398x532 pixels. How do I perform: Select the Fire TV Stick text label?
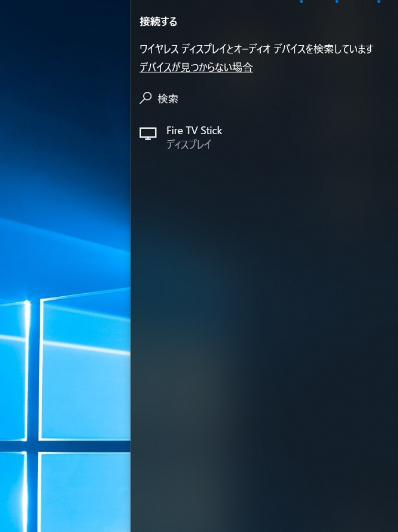pos(194,131)
